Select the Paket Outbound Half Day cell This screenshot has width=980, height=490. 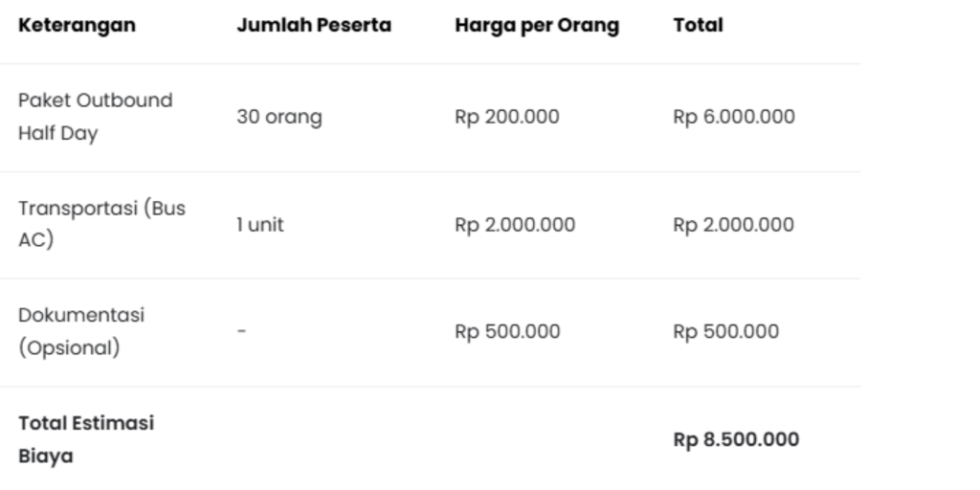point(95,117)
